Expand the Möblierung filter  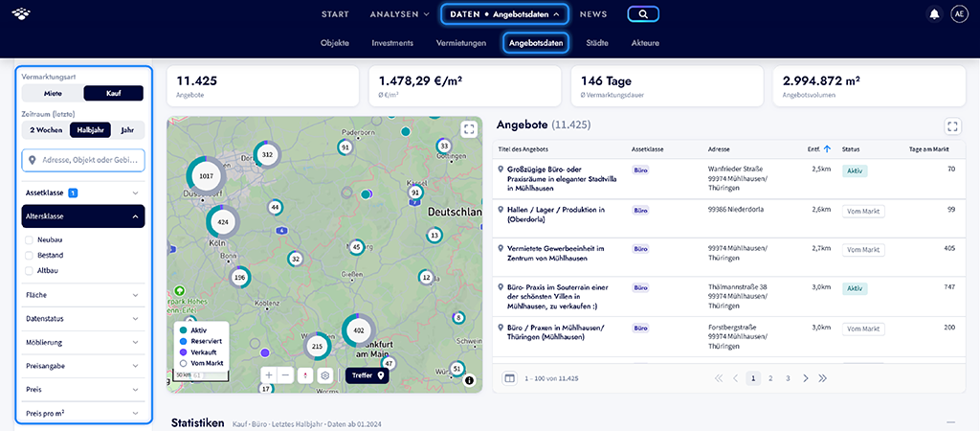83,343
